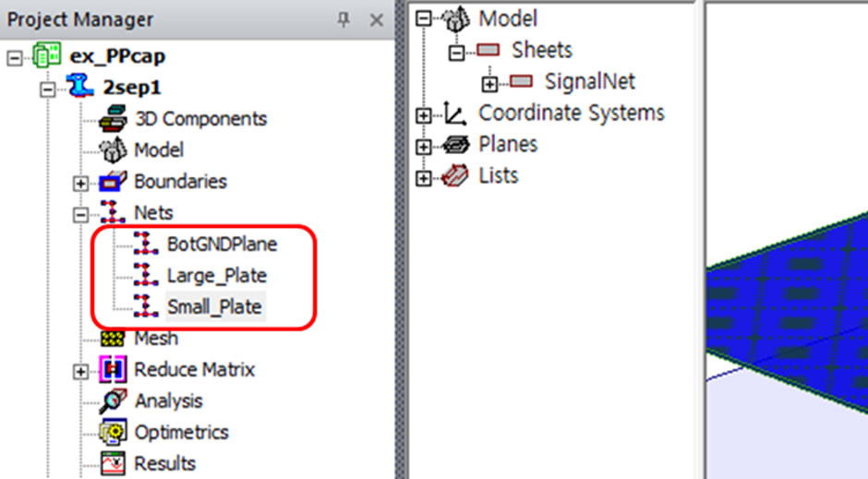This screenshot has height=479, width=868.
Task: Collapse the Nets tree node
Action: [82, 214]
